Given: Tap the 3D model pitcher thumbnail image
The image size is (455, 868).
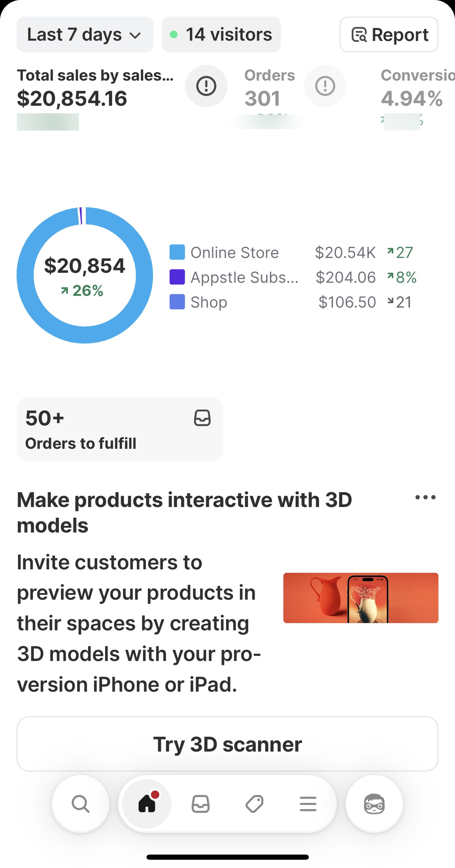Looking at the screenshot, I should pyautogui.click(x=361, y=598).
